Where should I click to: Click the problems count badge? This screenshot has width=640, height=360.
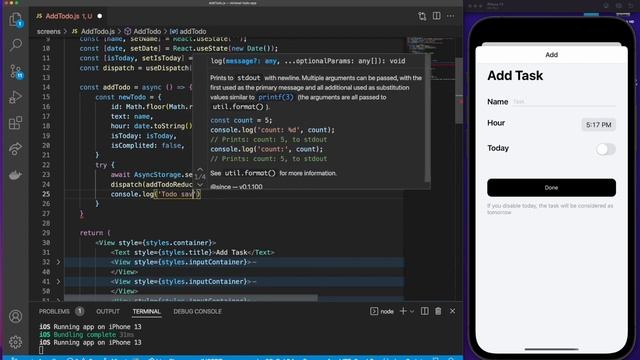80,311
